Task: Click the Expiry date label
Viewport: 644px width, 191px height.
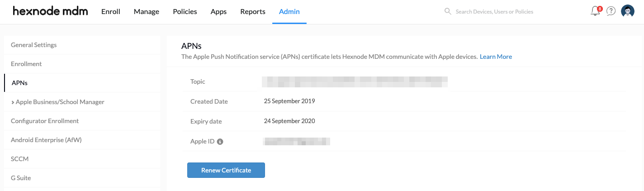Action: point(206,121)
